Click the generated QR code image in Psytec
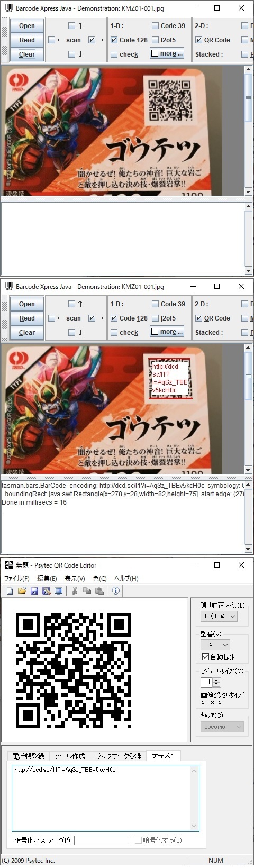Screen dimensions: 254x868 pyautogui.click(x=74, y=670)
